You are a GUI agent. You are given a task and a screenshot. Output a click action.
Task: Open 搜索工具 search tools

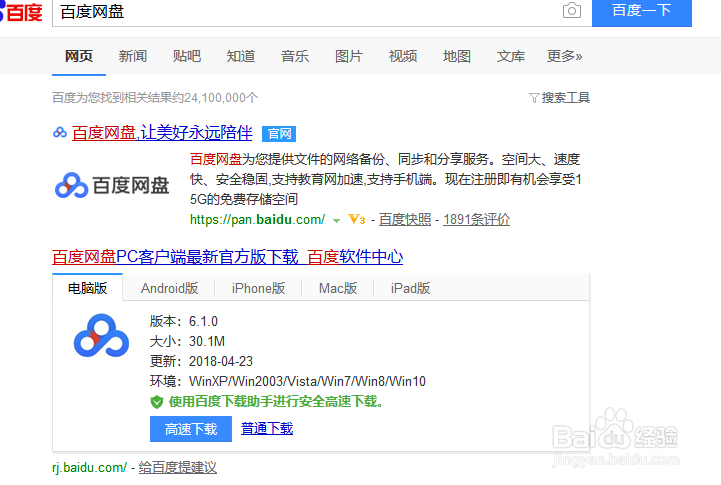(x=566, y=98)
